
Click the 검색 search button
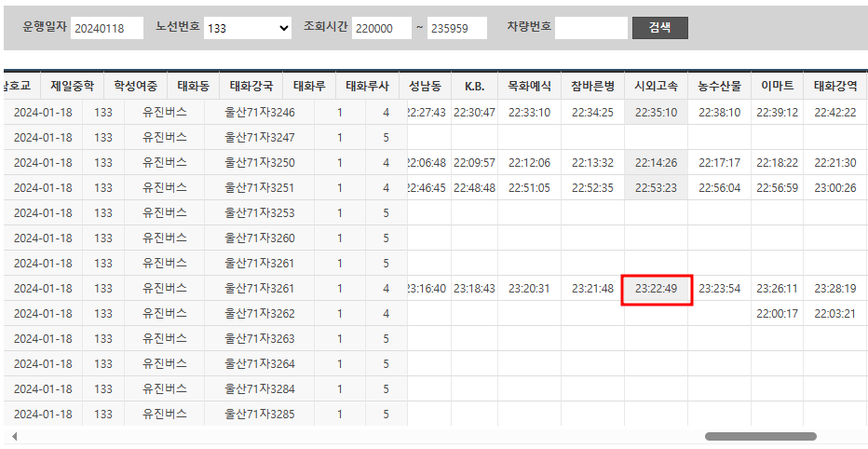click(659, 28)
